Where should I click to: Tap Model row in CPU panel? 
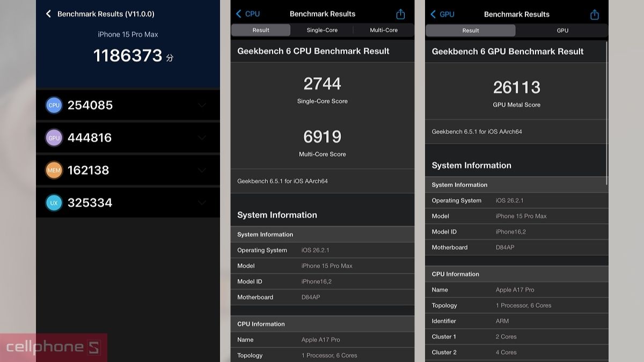pos(323,265)
